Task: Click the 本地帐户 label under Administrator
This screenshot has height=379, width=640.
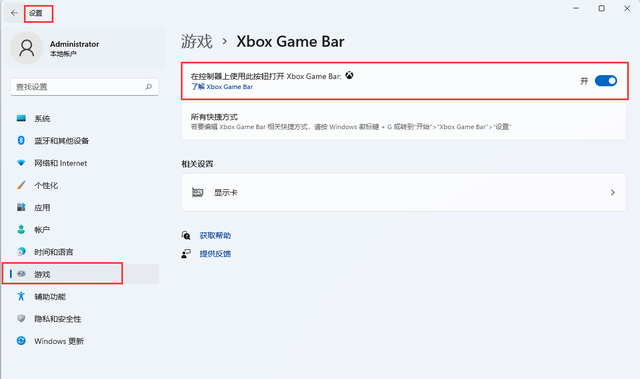Action: [x=63, y=53]
